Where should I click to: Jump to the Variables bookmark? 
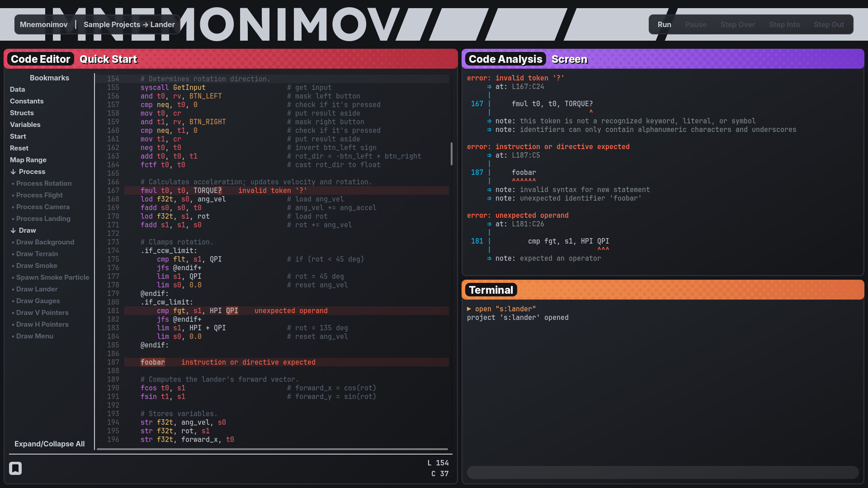click(x=25, y=124)
